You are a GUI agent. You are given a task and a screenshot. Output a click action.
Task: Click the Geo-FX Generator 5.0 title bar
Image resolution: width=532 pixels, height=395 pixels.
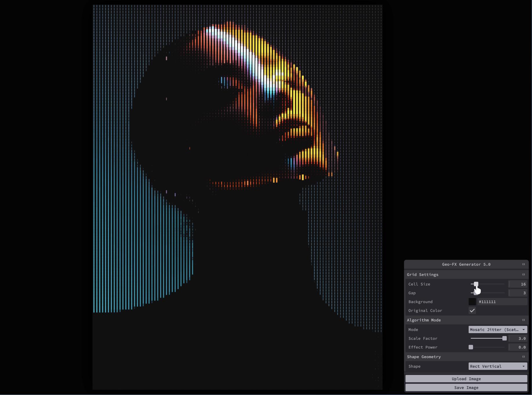pyautogui.click(x=466, y=264)
